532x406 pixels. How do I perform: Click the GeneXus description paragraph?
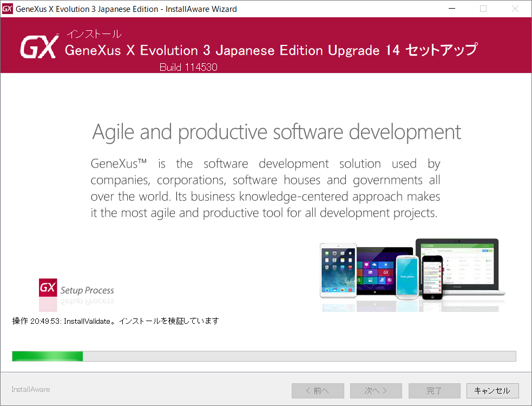(265, 188)
